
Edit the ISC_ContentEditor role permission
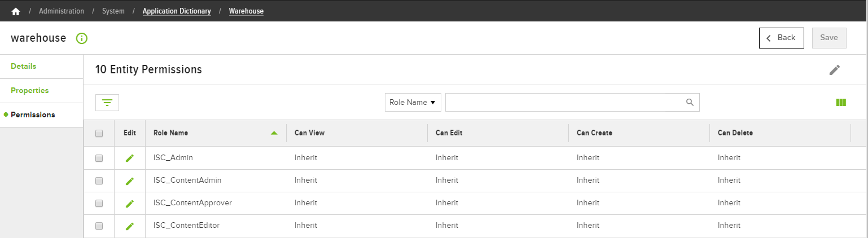tap(130, 226)
